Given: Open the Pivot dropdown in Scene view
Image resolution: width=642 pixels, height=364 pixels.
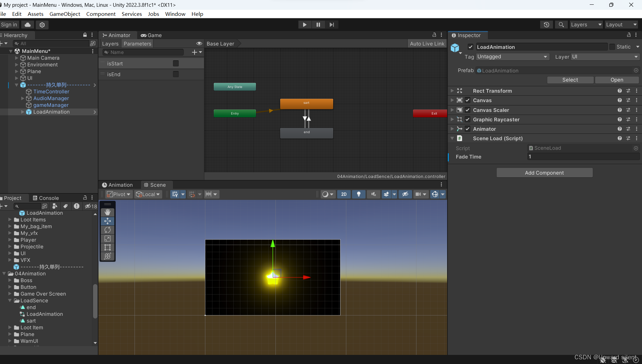Looking at the screenshot, I should (118, 194).
